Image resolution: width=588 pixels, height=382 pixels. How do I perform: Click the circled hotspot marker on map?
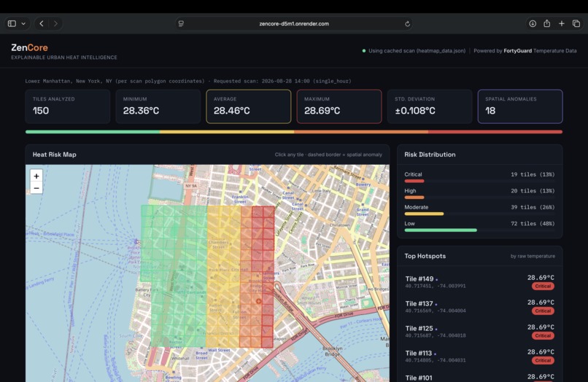pyautogui.click(x=258, y=301)
